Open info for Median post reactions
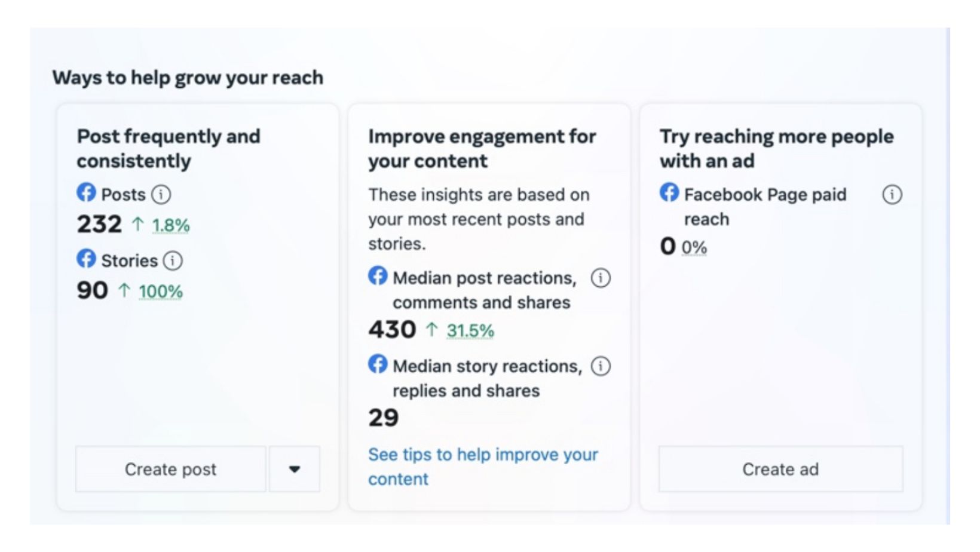 click(x=601, y=278)
